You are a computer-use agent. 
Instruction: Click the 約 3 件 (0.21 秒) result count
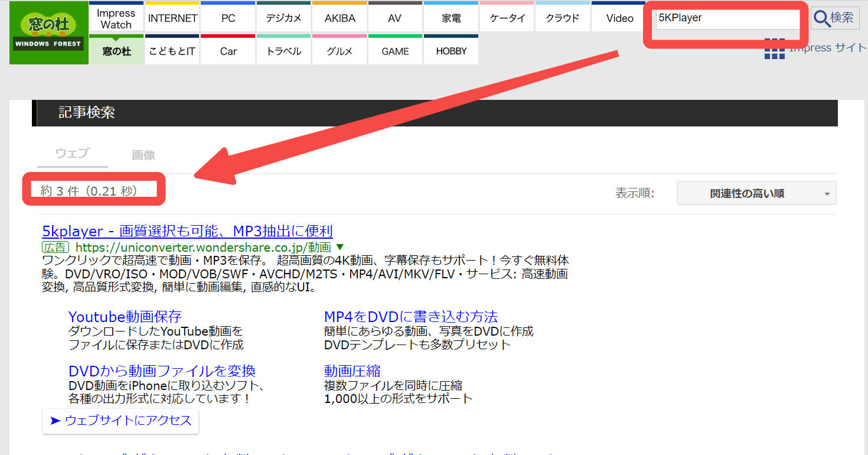coord(89,191)
